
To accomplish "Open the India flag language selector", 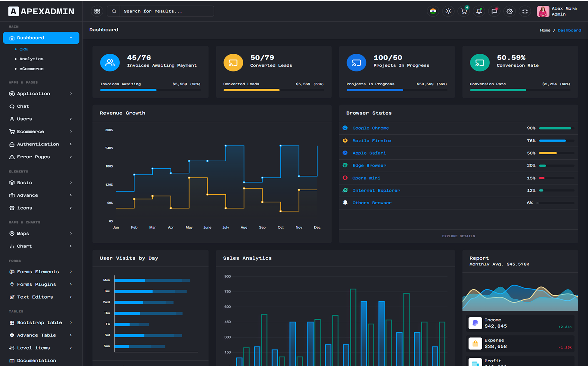I will point(433,11).
